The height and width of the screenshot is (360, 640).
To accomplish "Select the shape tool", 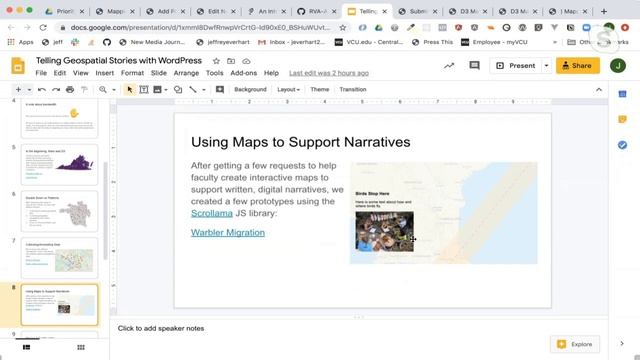I will [178, 89].
